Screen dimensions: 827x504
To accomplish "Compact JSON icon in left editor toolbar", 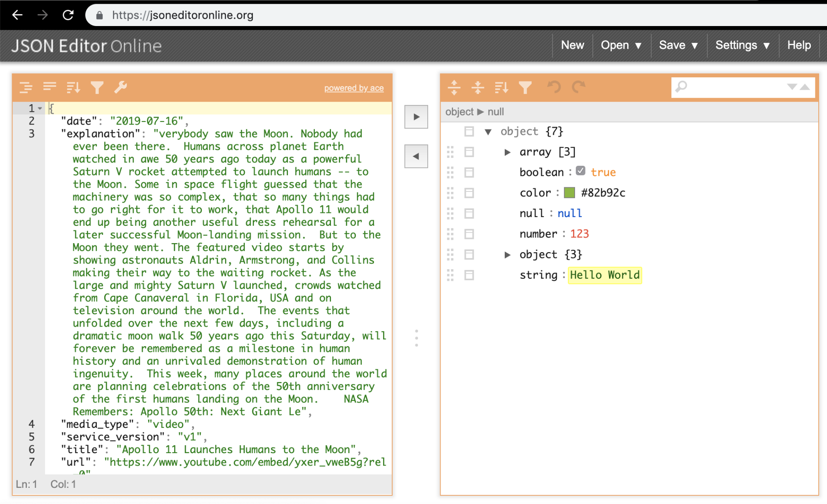I will [50, 87].
